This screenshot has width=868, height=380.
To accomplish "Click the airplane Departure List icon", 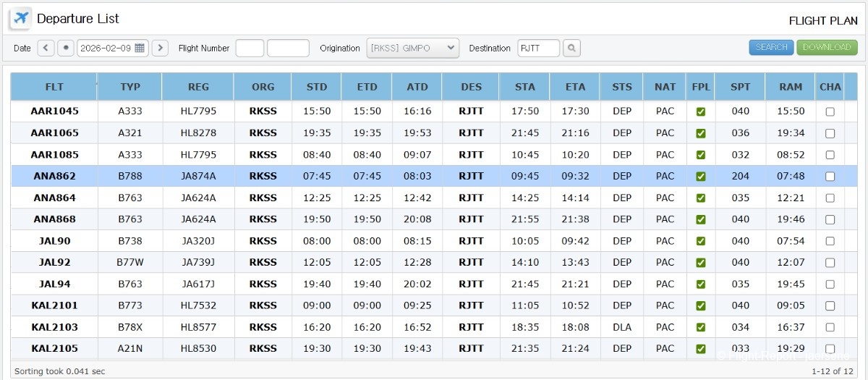I will pos(20,18).
